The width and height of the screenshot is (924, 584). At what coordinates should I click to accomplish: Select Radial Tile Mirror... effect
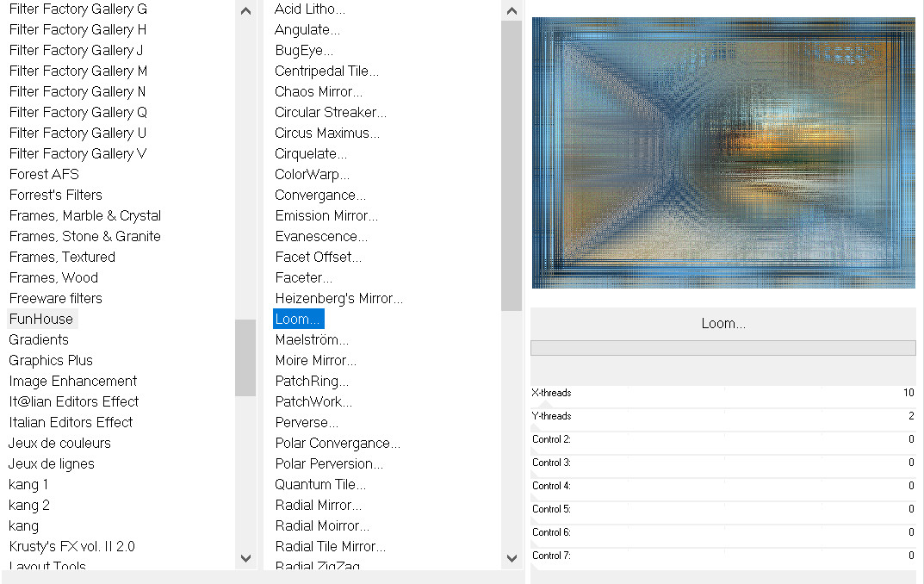tap(330, 546)
